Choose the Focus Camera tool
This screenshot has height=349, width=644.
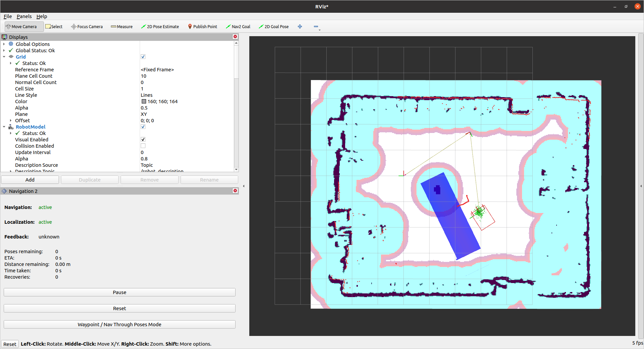tap(87, 26)
